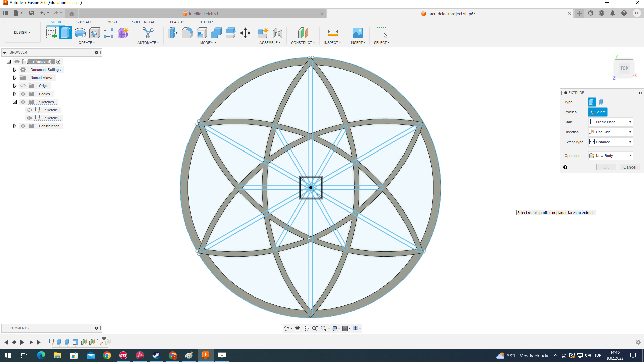Open timeline settings gear
This screenshot has width=644, height=362.
pos(638,342)
